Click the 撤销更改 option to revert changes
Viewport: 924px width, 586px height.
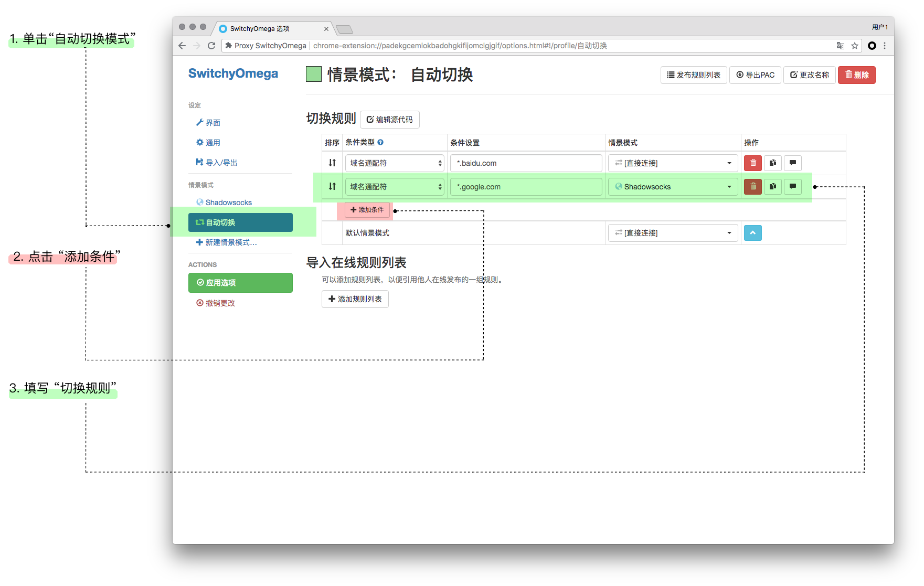pos(220,303)
